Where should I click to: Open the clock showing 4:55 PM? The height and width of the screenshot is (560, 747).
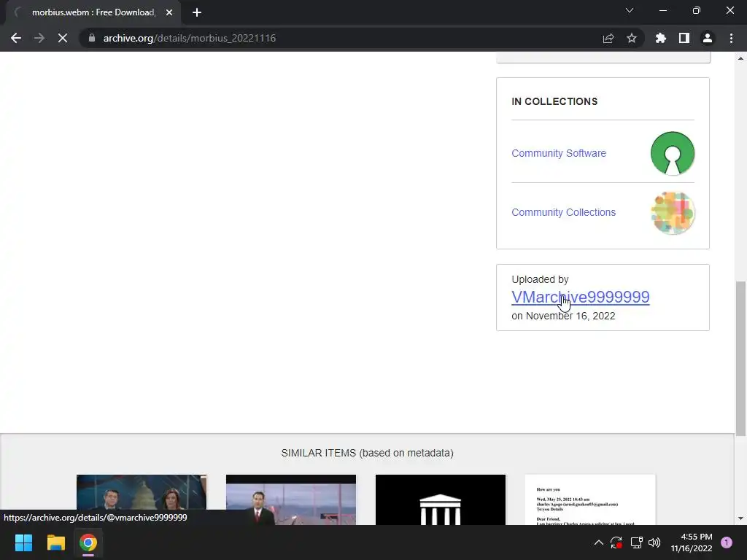tap(692, 542)
